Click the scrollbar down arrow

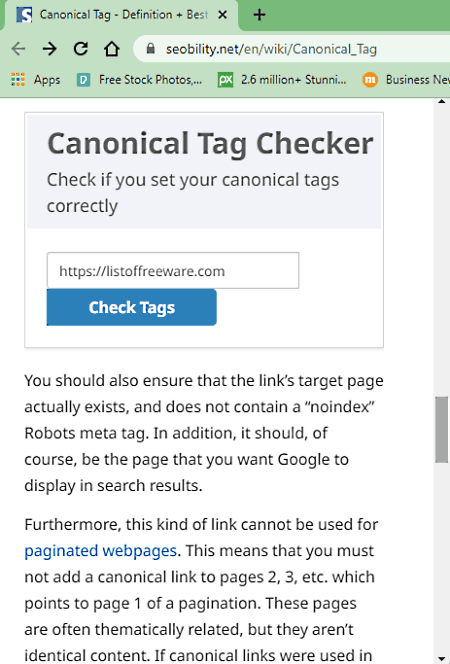[442, 660]
